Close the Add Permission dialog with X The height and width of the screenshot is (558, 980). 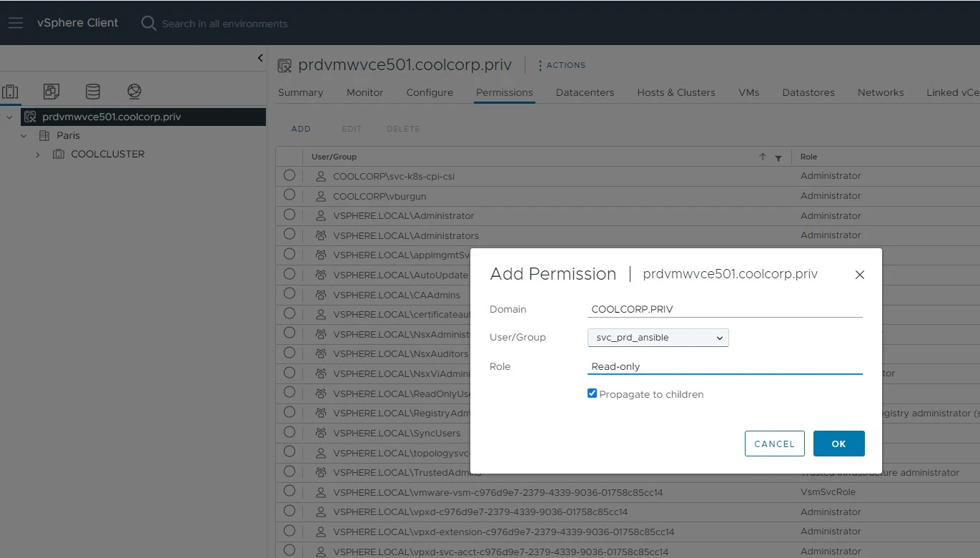coord(860,275)
